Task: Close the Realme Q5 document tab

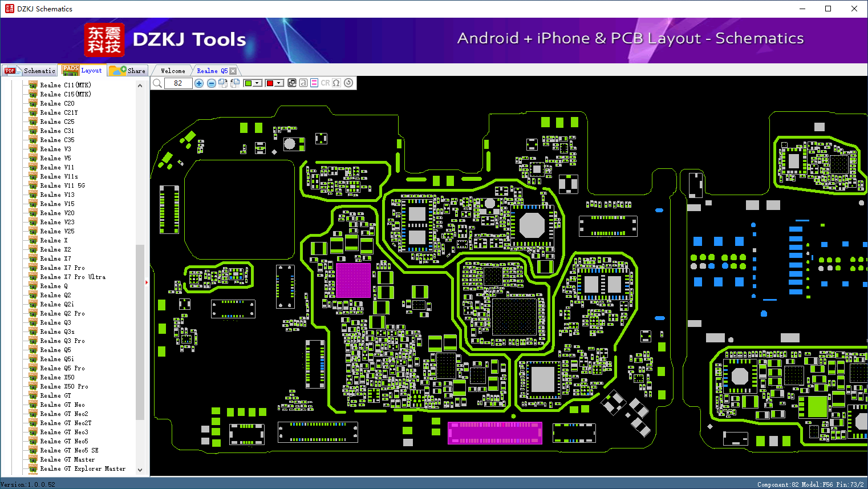Action: click(233, 71)
